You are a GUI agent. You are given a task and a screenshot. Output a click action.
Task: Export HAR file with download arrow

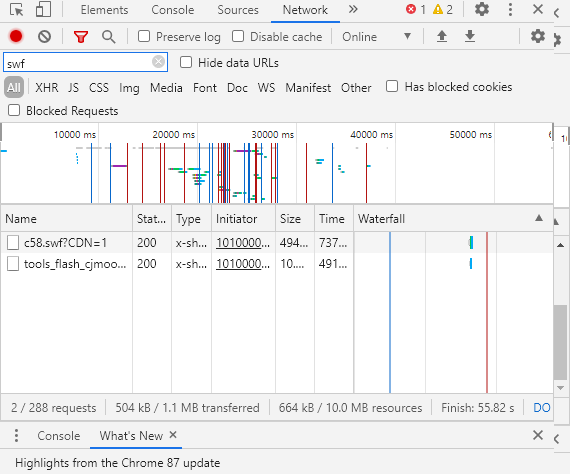[470, 36]
